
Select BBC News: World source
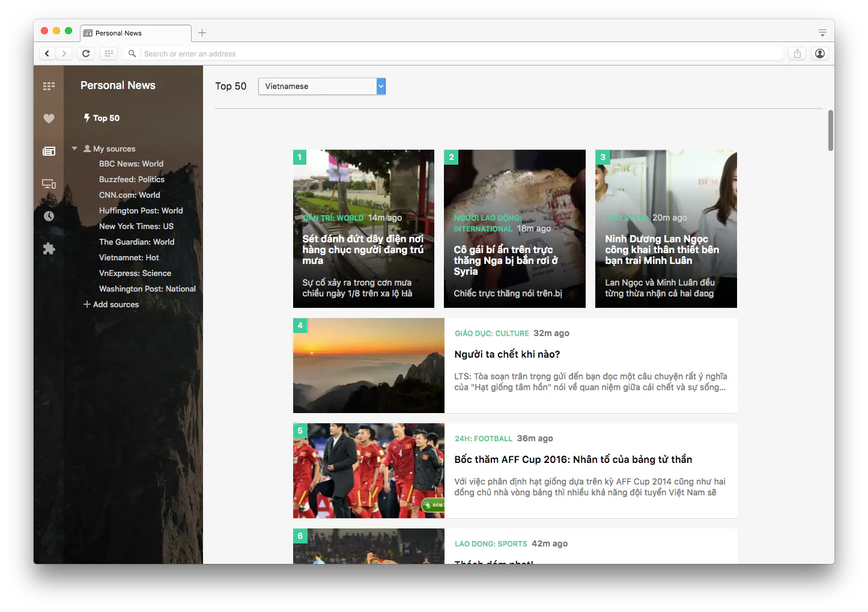click(131, 164)
